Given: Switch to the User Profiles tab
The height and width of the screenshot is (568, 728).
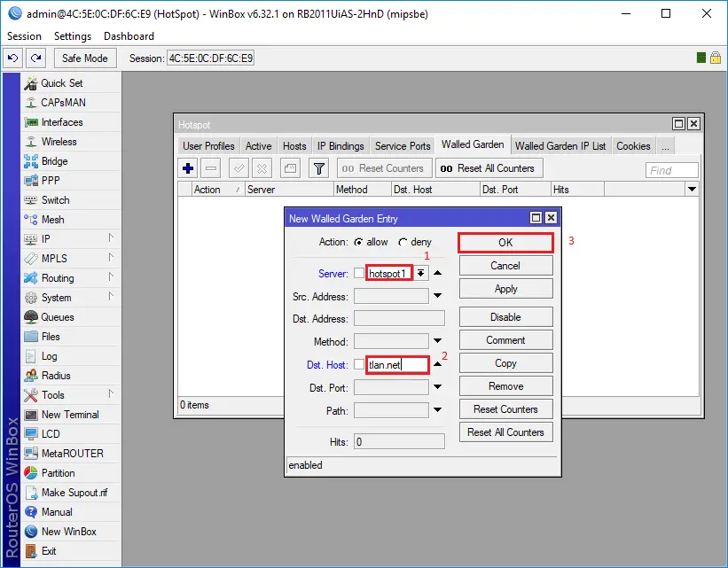Looking at the screenshot, I should coord(208,145).
